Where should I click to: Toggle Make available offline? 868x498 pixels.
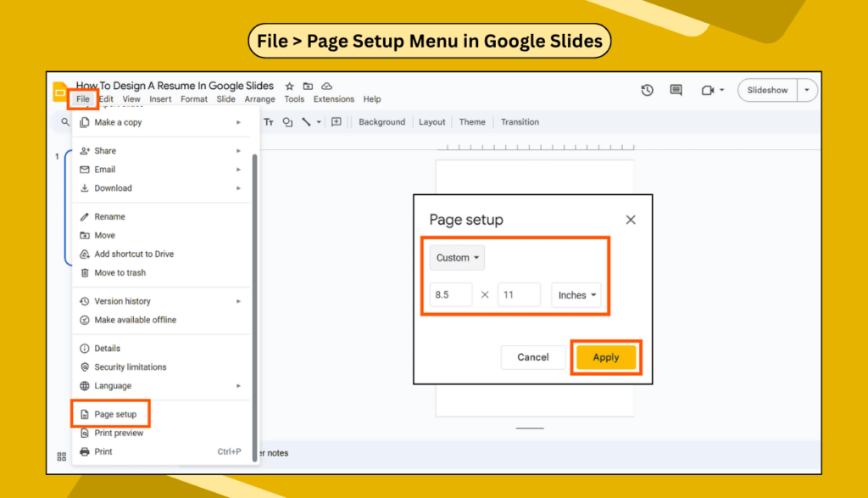[x=136, y=320]
